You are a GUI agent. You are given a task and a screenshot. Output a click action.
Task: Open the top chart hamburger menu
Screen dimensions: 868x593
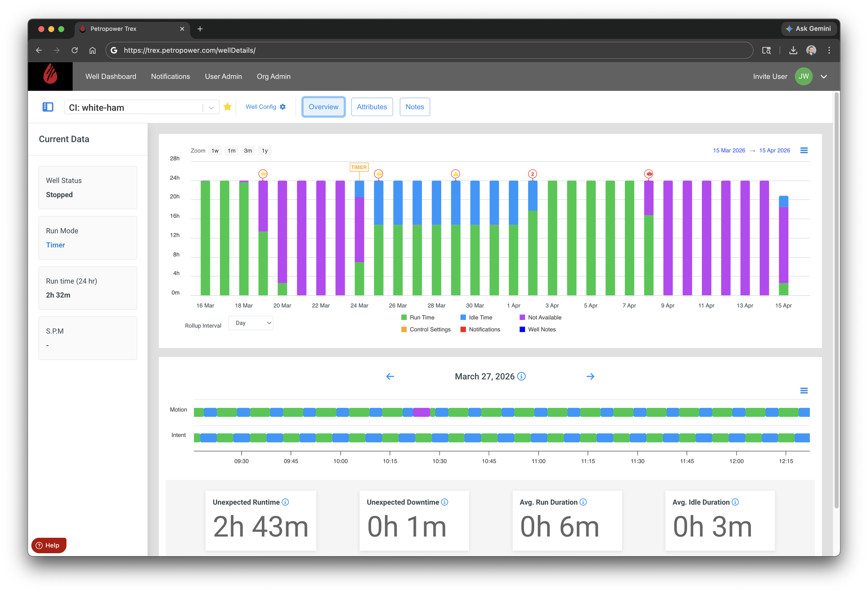tap(804, 150)
